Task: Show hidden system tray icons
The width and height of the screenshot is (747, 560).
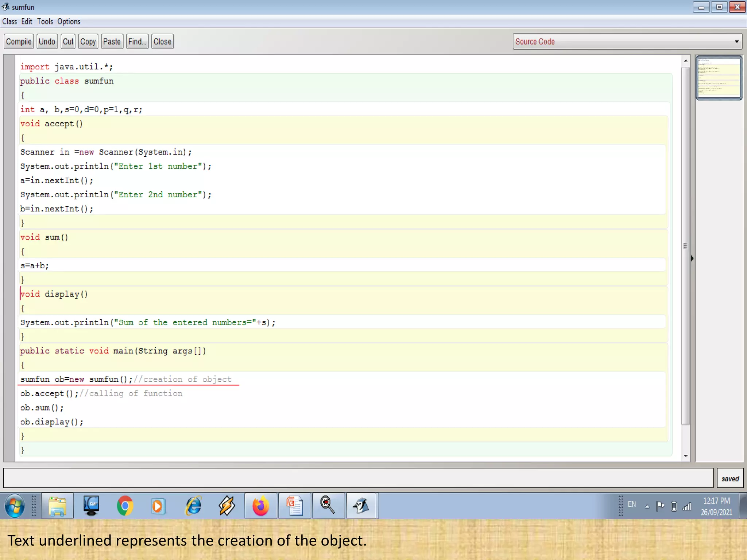Action: (x=647, y=506)
